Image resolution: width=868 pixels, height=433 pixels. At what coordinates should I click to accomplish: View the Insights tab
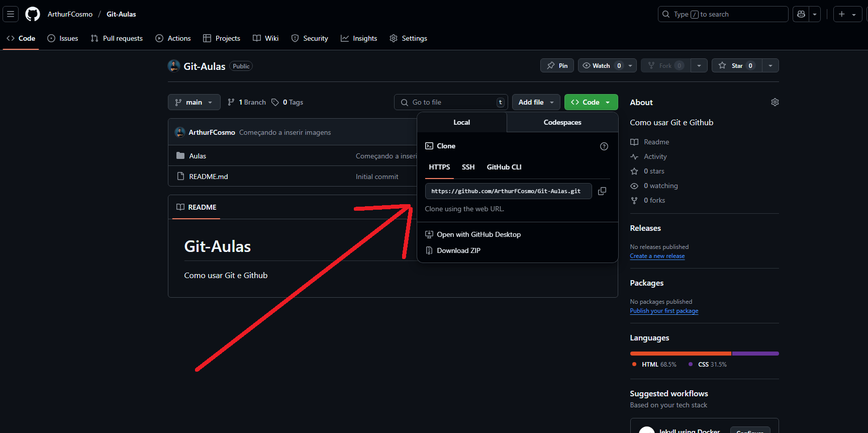[359, 38]
